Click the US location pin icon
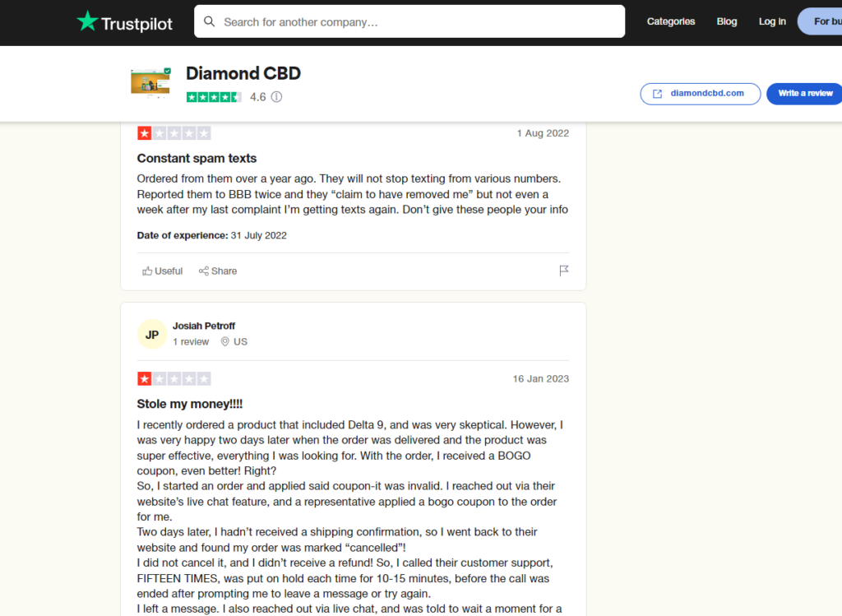 225,341
